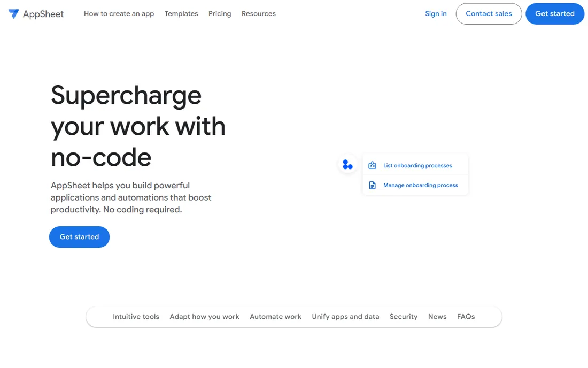The width and height of the screenshot is (588, 368).
Task: Jump to the Security section
Action: point(404,317)
